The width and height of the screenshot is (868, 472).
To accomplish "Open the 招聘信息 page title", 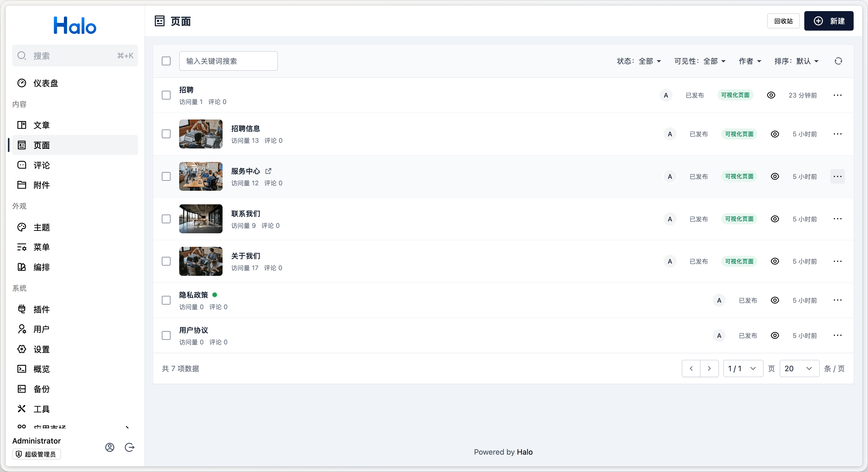I will (x=245, y=129).
